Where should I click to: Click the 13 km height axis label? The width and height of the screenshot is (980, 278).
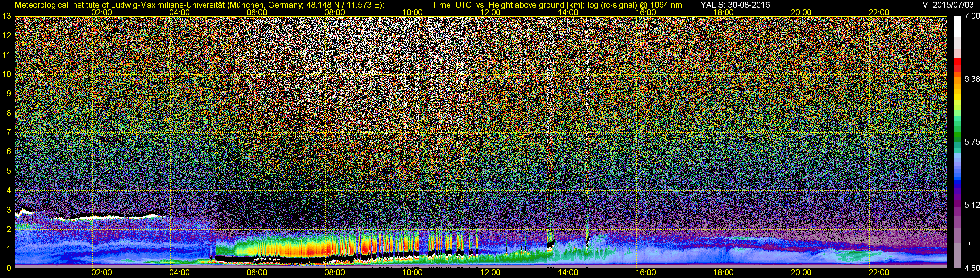tap(7, 16)
